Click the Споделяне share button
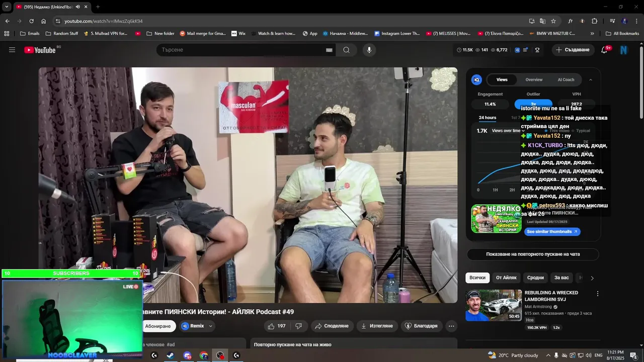The width and height of the screenshot is (644, 362). coord(332,326)
